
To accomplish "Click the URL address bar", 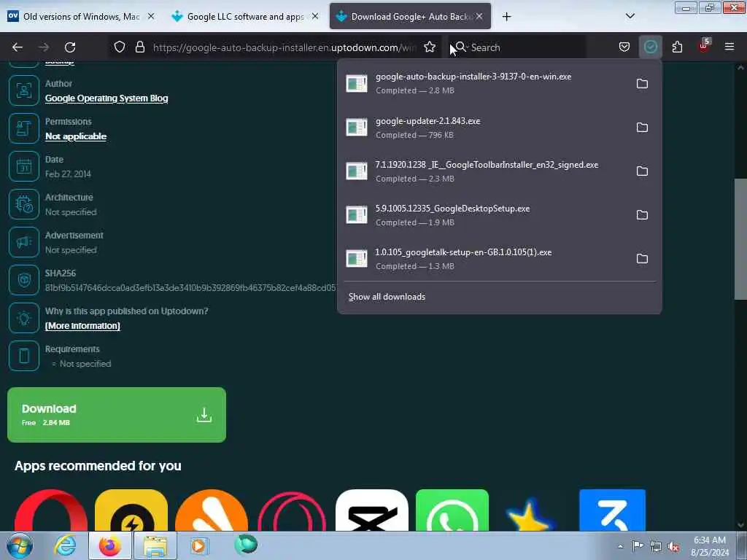I will point(284,47).
